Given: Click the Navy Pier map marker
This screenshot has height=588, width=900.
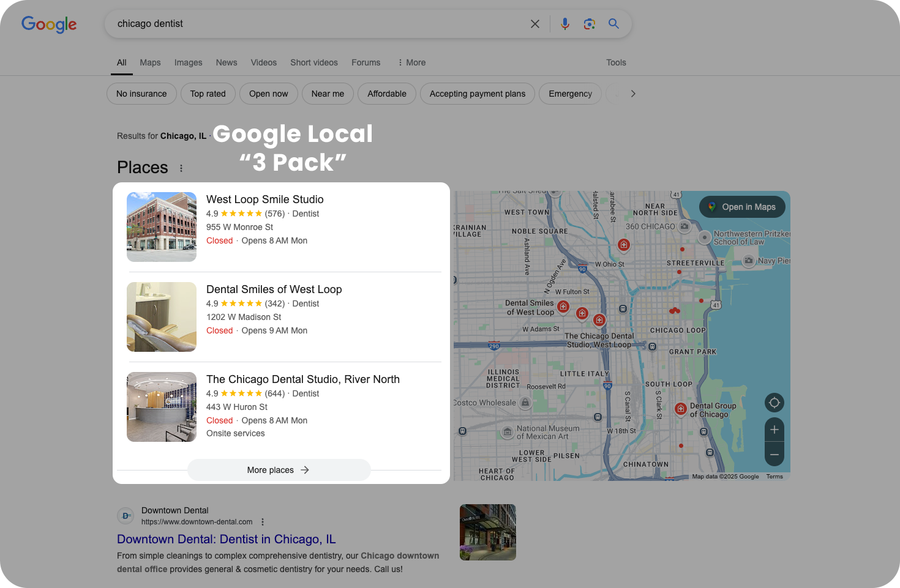Looking at the screenshot, I should coord(748,261).
